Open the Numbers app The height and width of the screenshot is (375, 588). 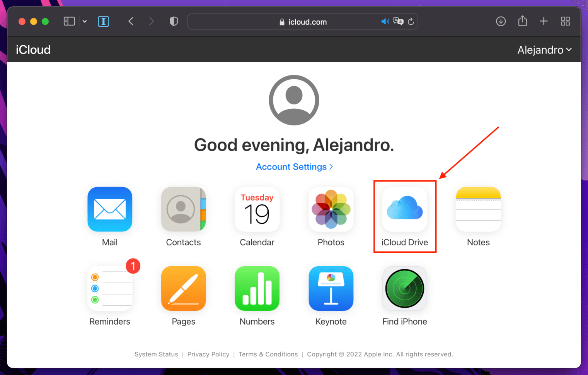tap(257, 288)
